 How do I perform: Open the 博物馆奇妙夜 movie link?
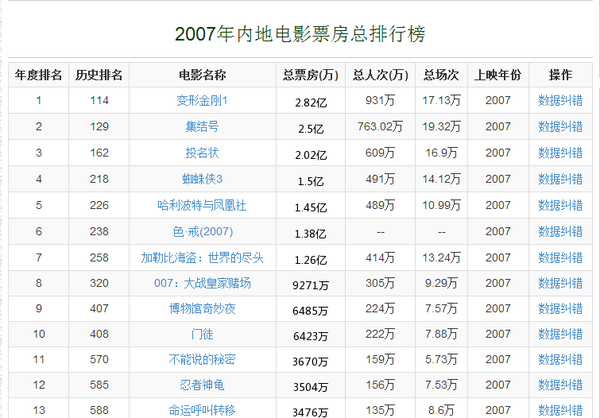(202, 310)
